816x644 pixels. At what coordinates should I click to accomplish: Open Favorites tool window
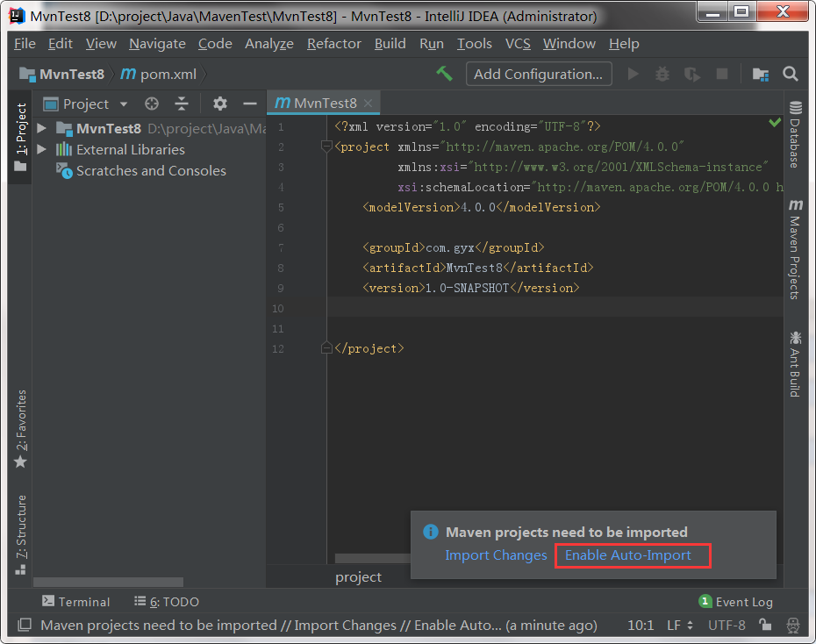point(21,429)
